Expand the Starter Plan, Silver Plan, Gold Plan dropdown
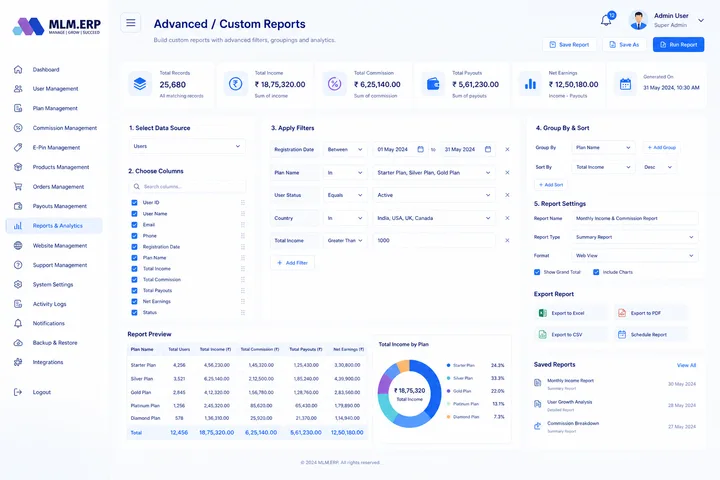 [434, 173]
